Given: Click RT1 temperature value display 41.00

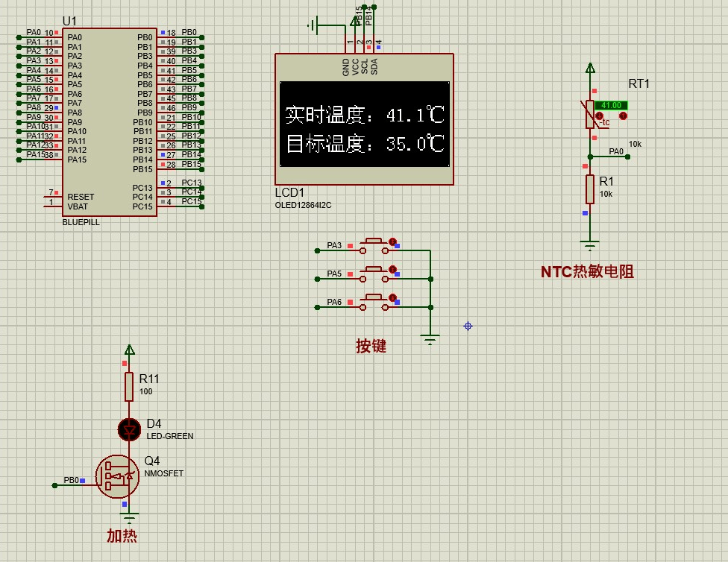Looking at the screenshot, I should pos(611,105).
